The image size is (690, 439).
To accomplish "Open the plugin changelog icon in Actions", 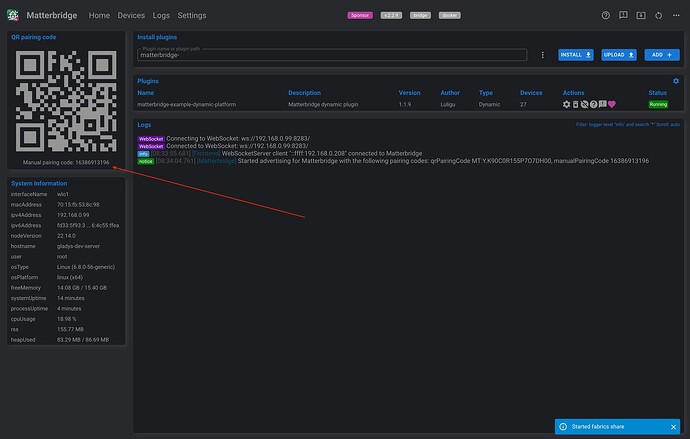I will click(602, 104).
